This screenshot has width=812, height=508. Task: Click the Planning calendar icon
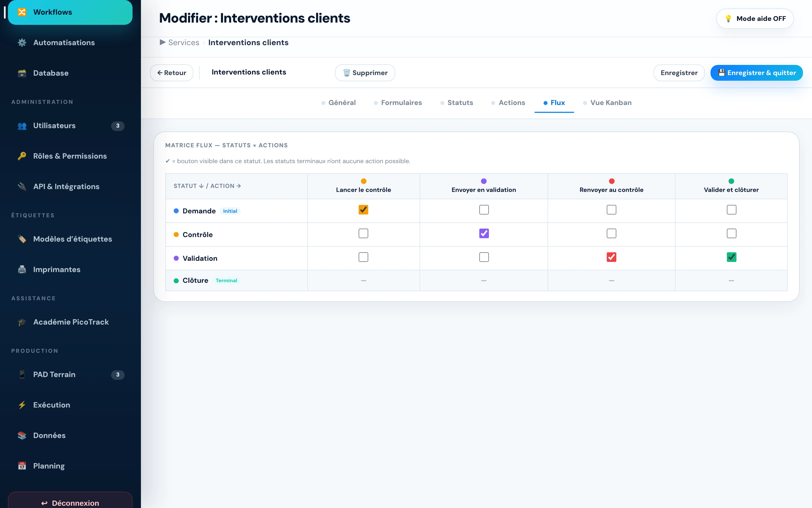click(x=22, y=466)
